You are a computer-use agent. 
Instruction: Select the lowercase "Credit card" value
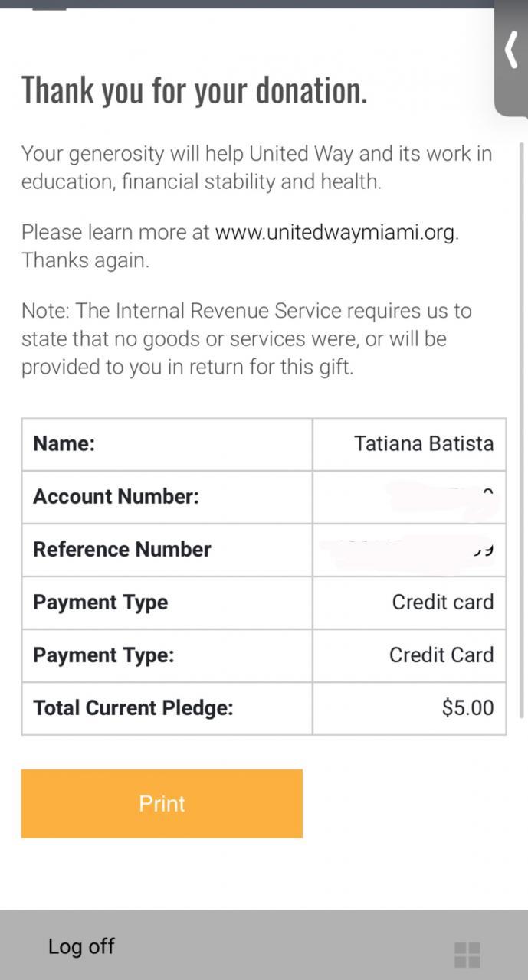coord(442,603)
